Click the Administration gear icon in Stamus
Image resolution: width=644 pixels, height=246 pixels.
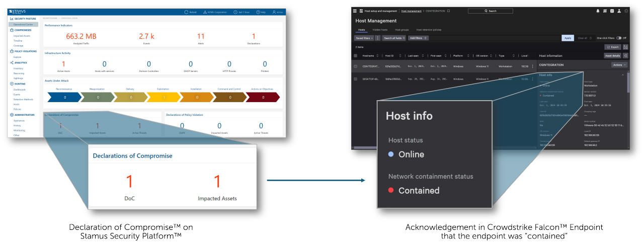(12, 115)
